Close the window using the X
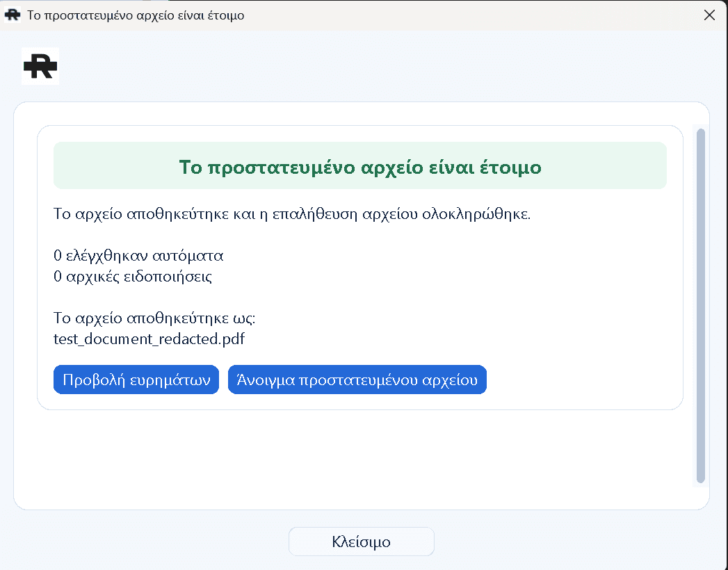The image size is (728, 570). click(x=709, y=15)
